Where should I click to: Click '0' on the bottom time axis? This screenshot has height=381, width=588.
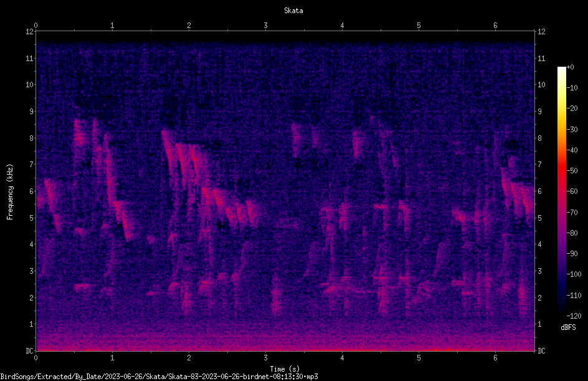pyautogui.click(x=36, y=358)
